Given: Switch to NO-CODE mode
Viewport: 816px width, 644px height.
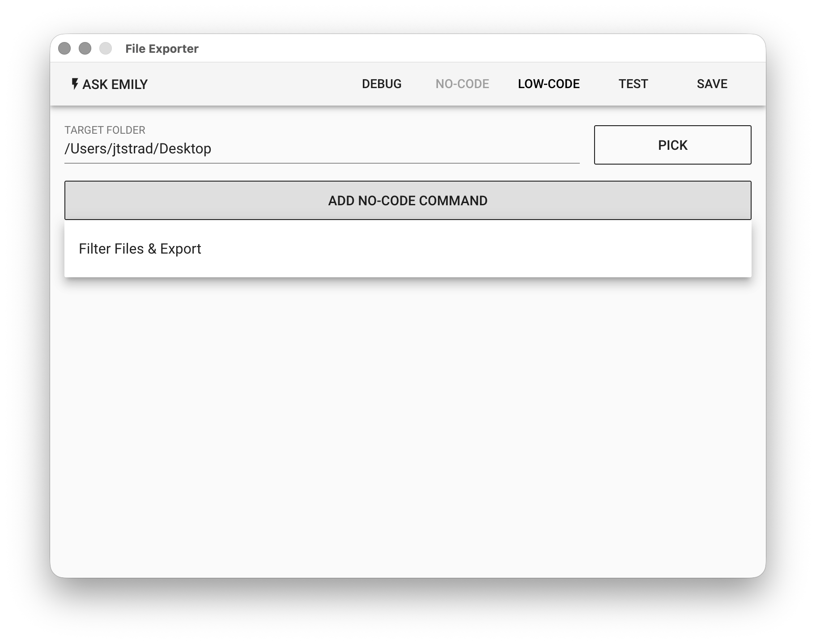Looking at the screenshot, I should pyautogui.click(x=462, y=84).
